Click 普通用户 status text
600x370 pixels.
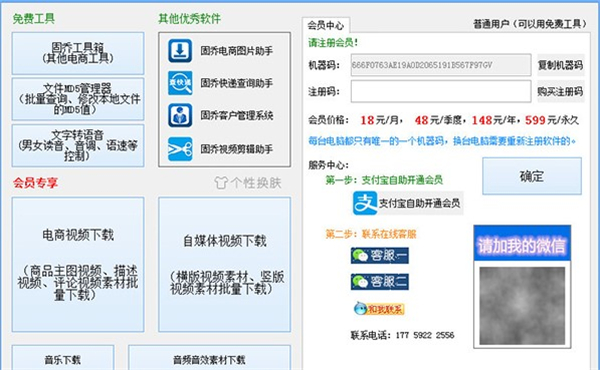[x=530, y=24]
